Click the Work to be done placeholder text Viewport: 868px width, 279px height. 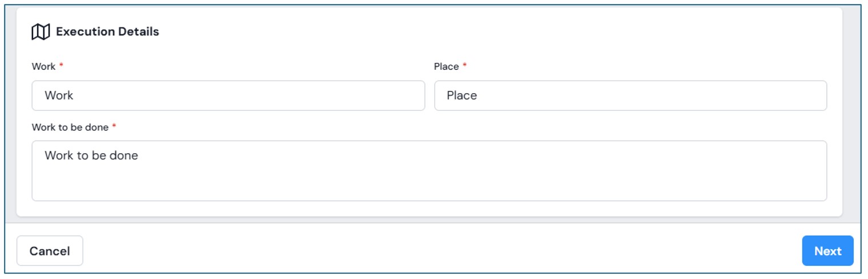[x=91, y=156]
